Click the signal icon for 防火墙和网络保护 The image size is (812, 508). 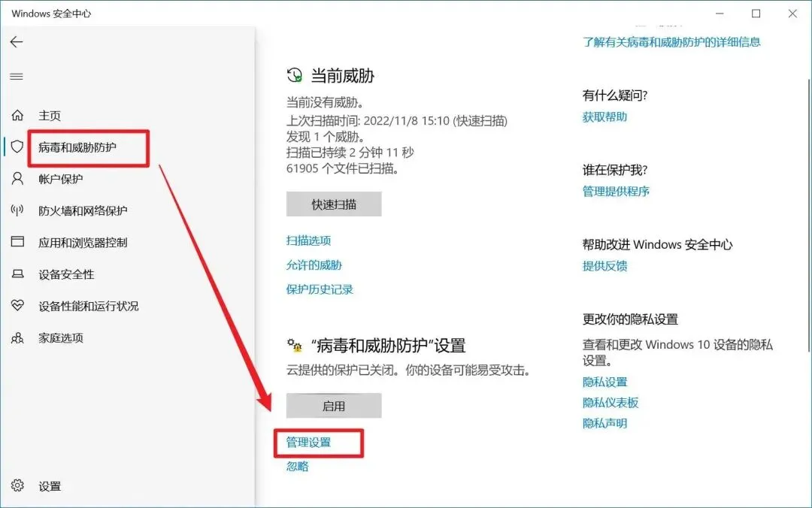(17, 210)
